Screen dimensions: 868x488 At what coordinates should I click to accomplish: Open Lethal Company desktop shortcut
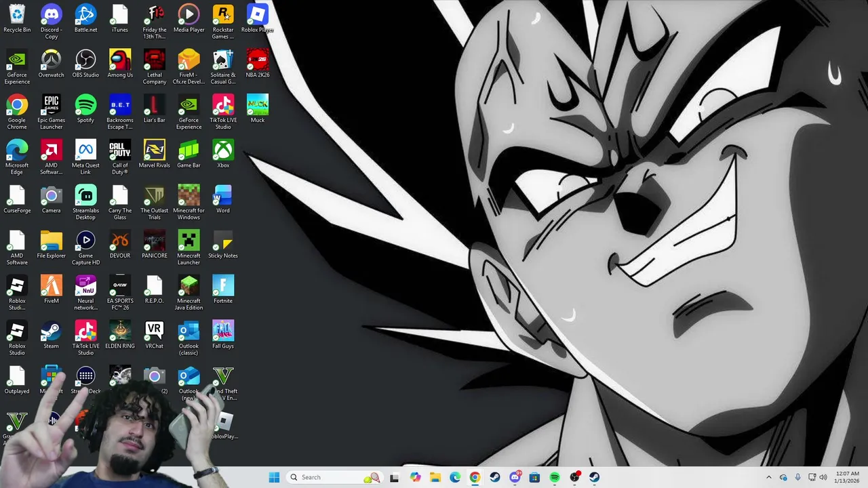click(155, 67)
